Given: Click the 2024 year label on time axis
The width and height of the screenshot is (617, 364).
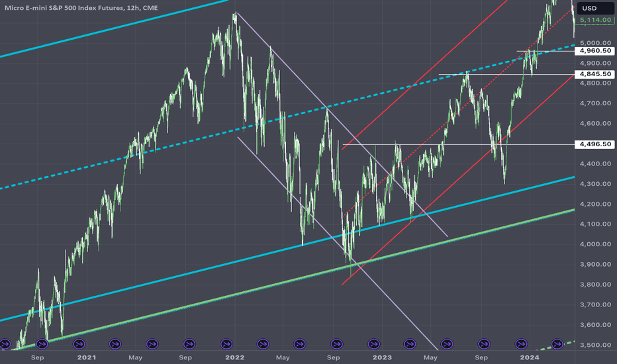Looking at the screenshot, I should pos(530,357).
